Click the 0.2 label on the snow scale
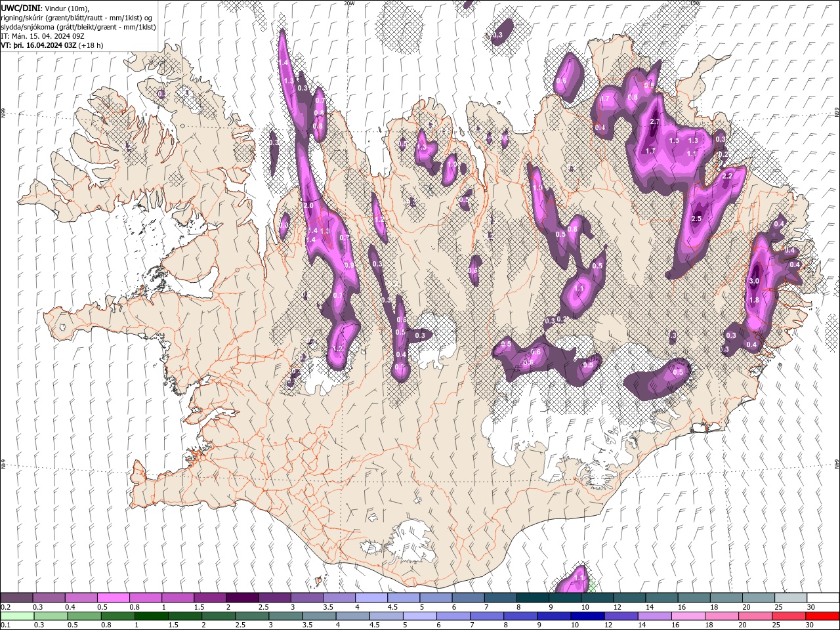The width and height of the screenshot is (840, 630). tap(5, 607)
